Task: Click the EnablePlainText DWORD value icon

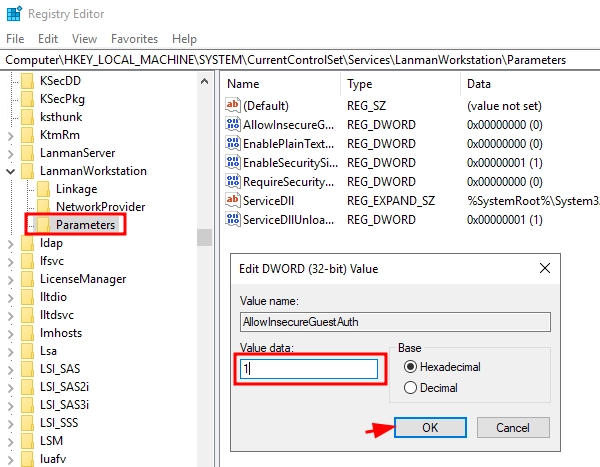Action: click(234, 144)
